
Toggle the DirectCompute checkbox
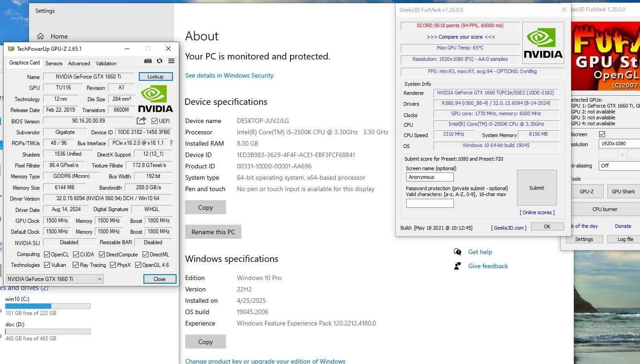102,255
